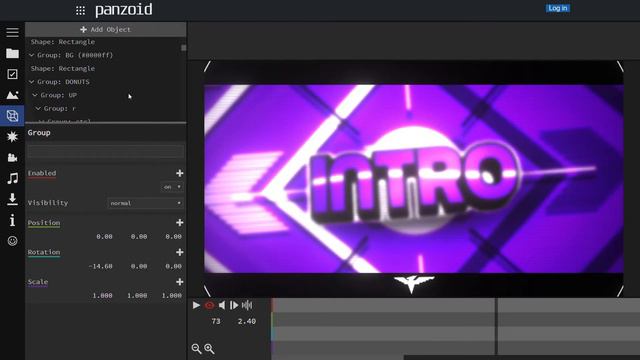The width and height of the screenshot is (640, 360).
Task: Click the time value 2.40
Action: pos(247,322)
